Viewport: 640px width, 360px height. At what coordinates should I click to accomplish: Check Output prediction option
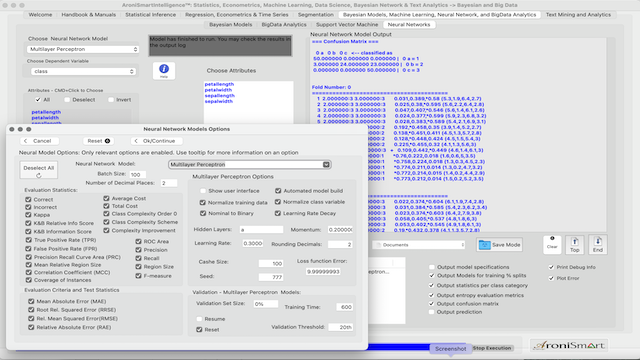pyautogui.click(x=432, y=312)
